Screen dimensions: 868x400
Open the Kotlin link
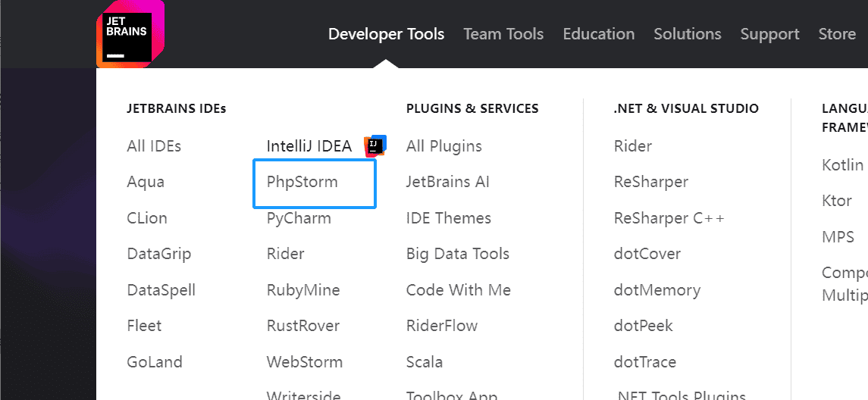[842, 165]
